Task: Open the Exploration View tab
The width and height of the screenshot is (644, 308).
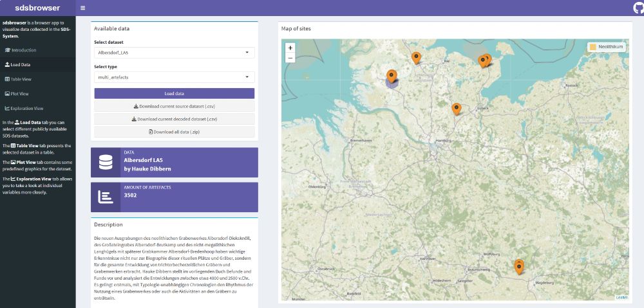Action: (27, 109)
